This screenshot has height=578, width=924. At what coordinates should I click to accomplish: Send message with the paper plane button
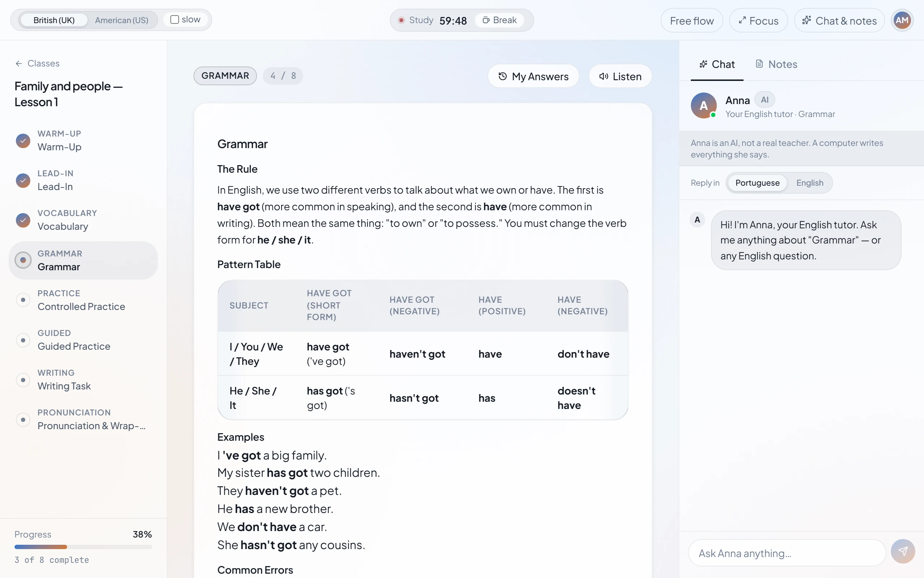(x=903, y=551)
